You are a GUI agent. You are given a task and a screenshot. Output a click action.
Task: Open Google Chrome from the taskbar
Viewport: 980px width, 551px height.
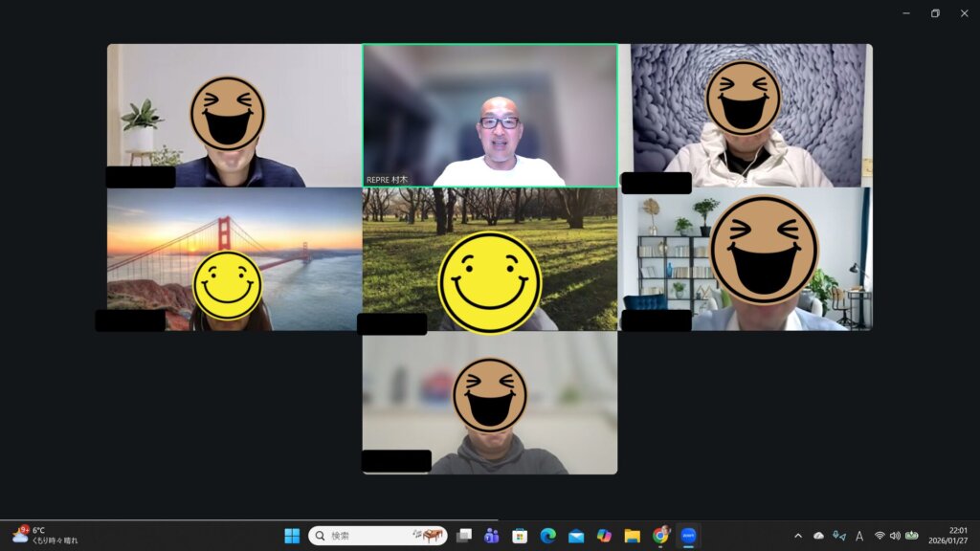point(660,536)
